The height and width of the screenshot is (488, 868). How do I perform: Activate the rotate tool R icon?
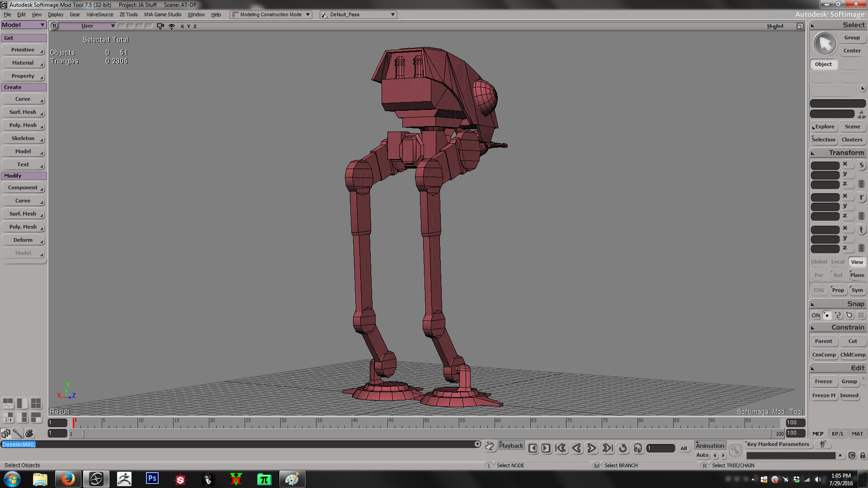coord(861,197)
